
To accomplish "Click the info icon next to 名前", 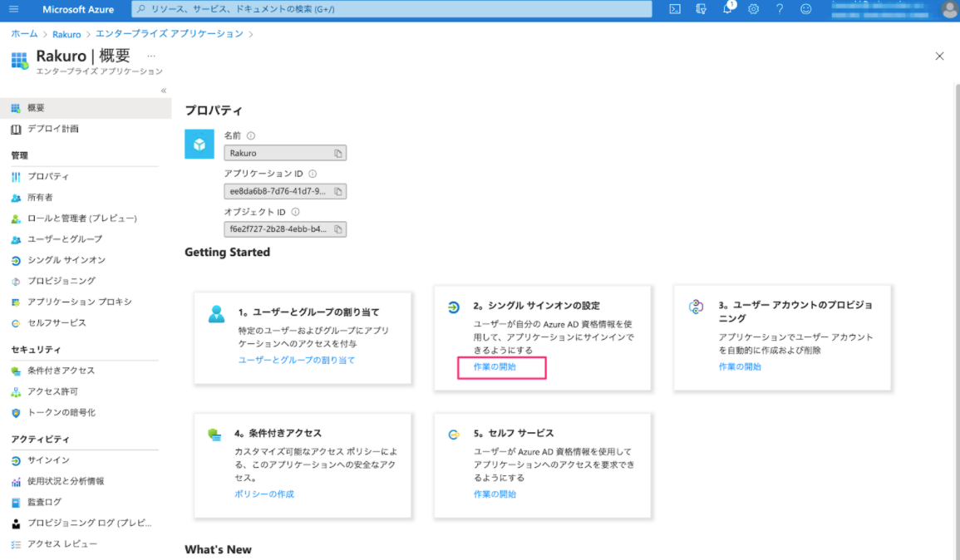I will point(251,136).
